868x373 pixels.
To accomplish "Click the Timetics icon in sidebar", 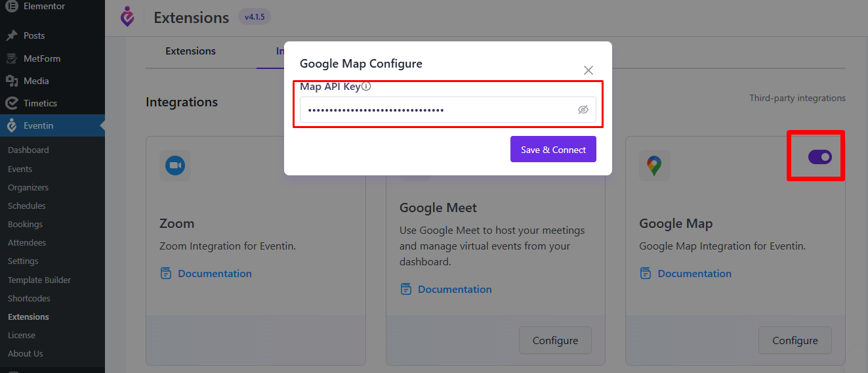I will [x=12, y=103].
